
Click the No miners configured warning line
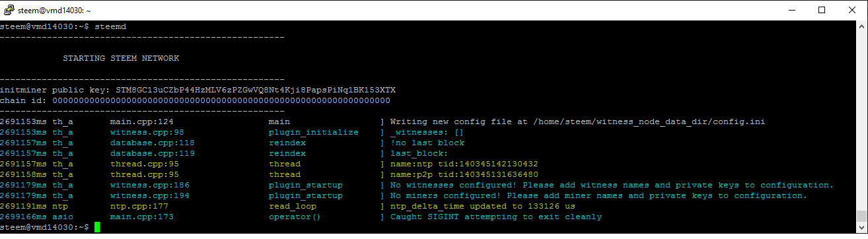pos(598,195)
